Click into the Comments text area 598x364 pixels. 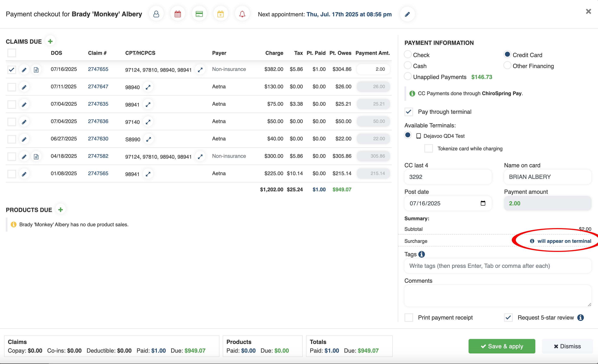pyautogui.click(x=497, y=296)
